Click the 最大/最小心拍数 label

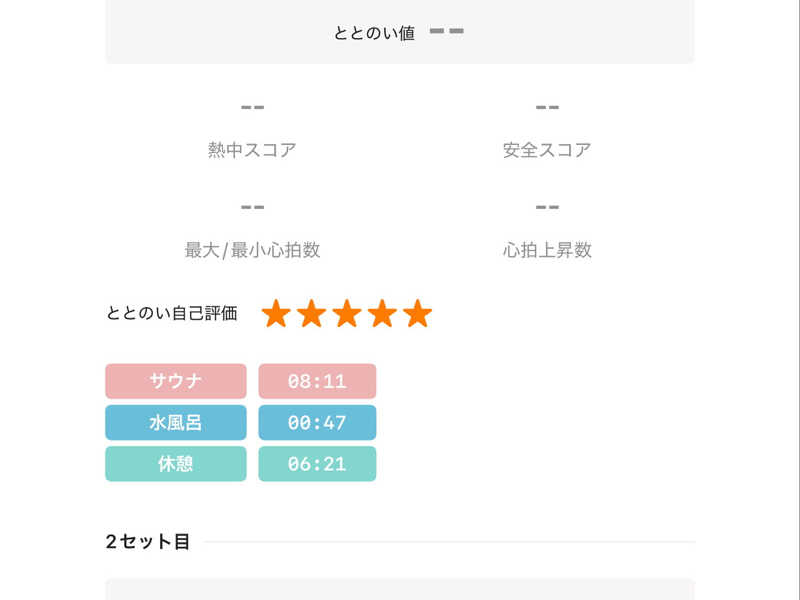pyautogui.click(x=252, y=250)
